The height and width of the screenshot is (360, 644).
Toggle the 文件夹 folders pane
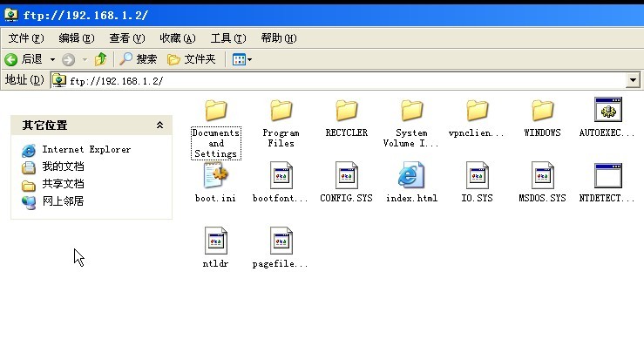pos(192,59)
